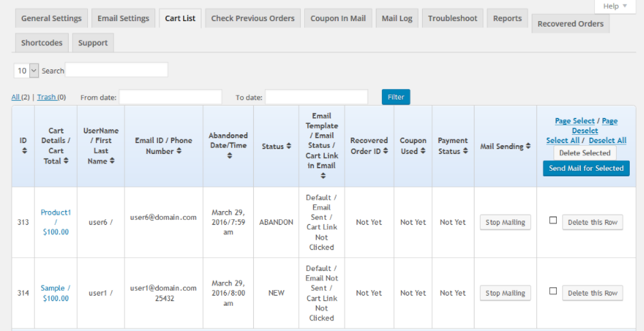The width and height of the screenshot is (644, 331).
Task: Click the Deselct All link
Action: [x=607, y=140]
